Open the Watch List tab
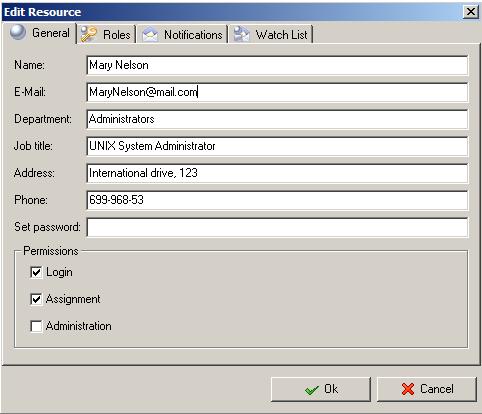The height and width of the screenshot is (414, 482). click(271, 34)
